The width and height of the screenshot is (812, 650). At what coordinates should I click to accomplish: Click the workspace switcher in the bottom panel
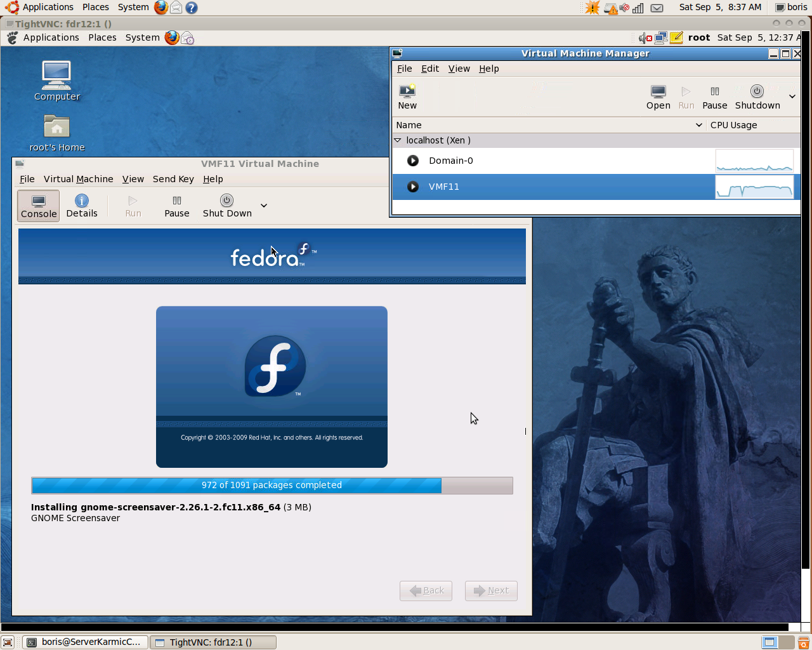777,642
